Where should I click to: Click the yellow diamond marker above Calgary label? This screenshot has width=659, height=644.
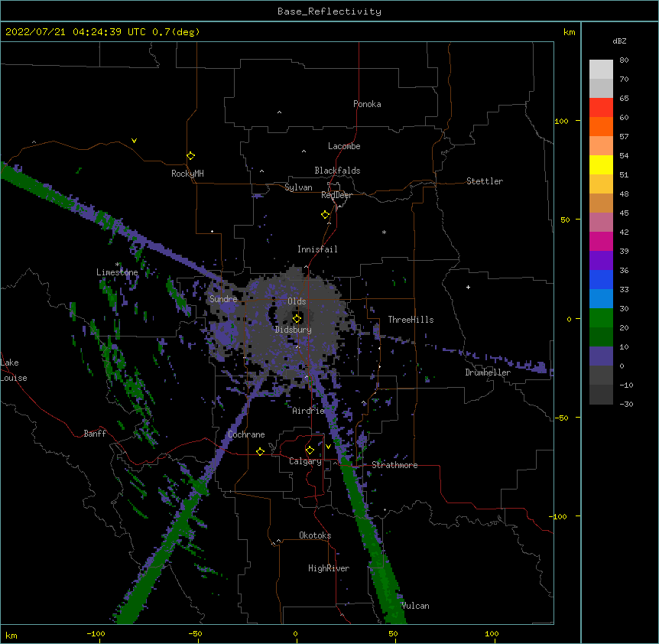coord(310,450)
